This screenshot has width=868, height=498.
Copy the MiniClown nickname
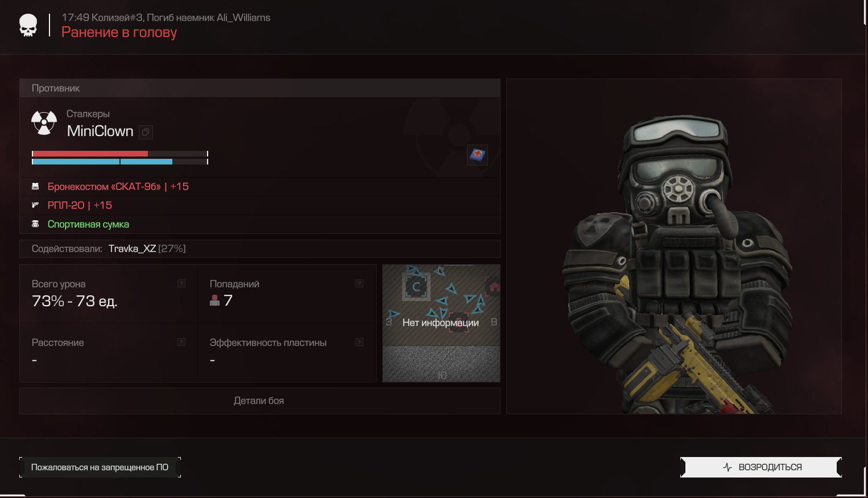(x=146, y=132)
